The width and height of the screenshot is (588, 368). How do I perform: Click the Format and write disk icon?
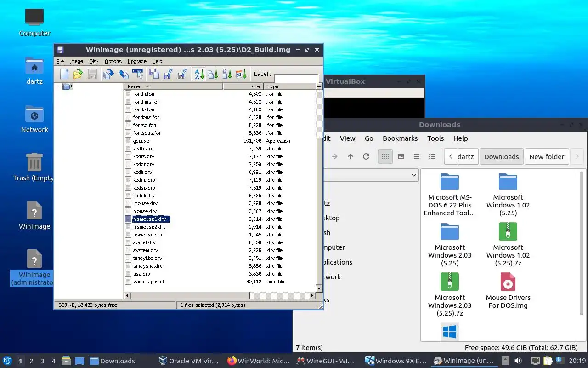pos(182,74)
